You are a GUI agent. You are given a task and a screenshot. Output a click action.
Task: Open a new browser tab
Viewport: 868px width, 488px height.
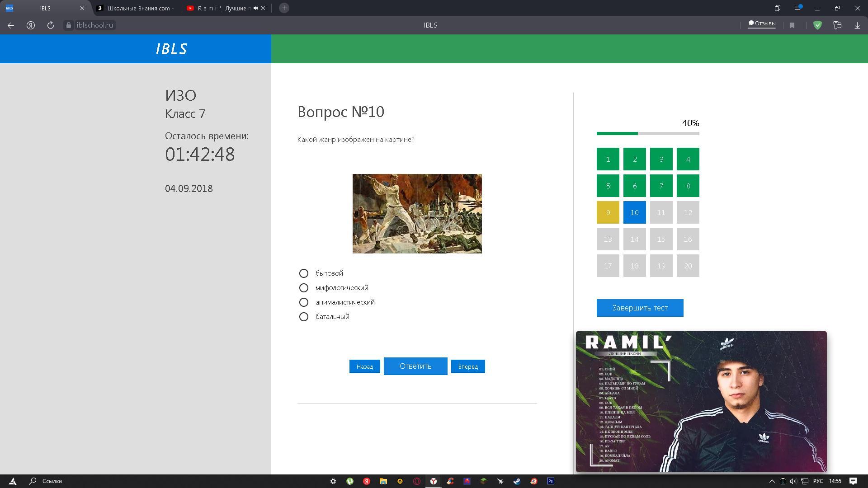(x=284, y=8)
